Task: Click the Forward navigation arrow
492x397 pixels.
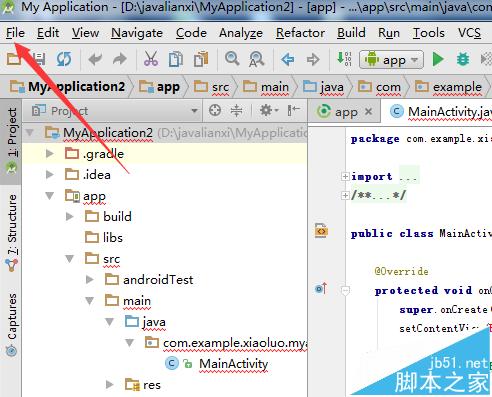Action: [313, 60]
